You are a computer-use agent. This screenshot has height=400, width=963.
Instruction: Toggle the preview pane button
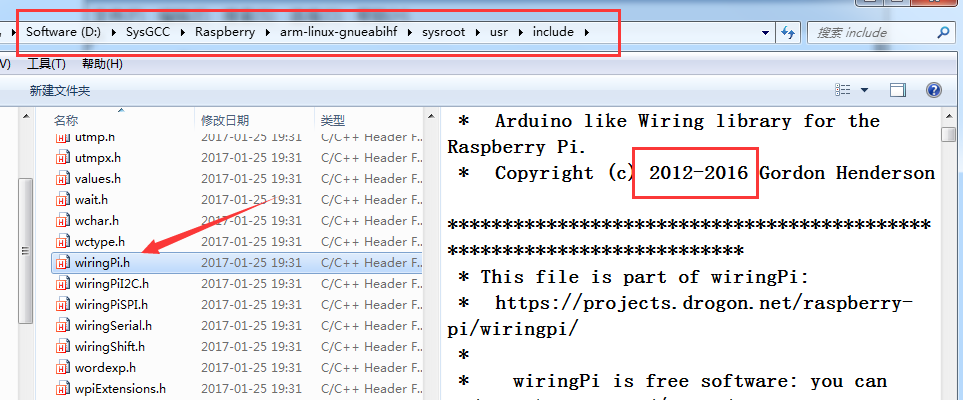coord(898,90)
